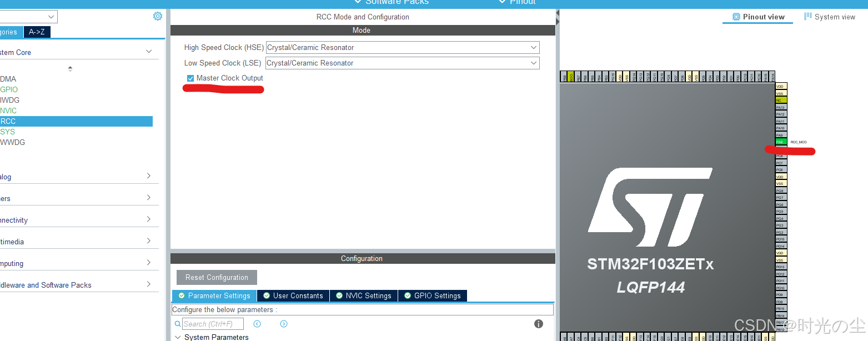Click the chip icon beside Pinout view

[x=736, y=16]
